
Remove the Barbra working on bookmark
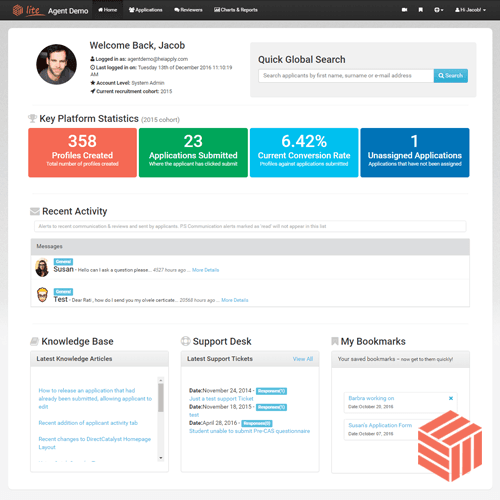[451, 398]
